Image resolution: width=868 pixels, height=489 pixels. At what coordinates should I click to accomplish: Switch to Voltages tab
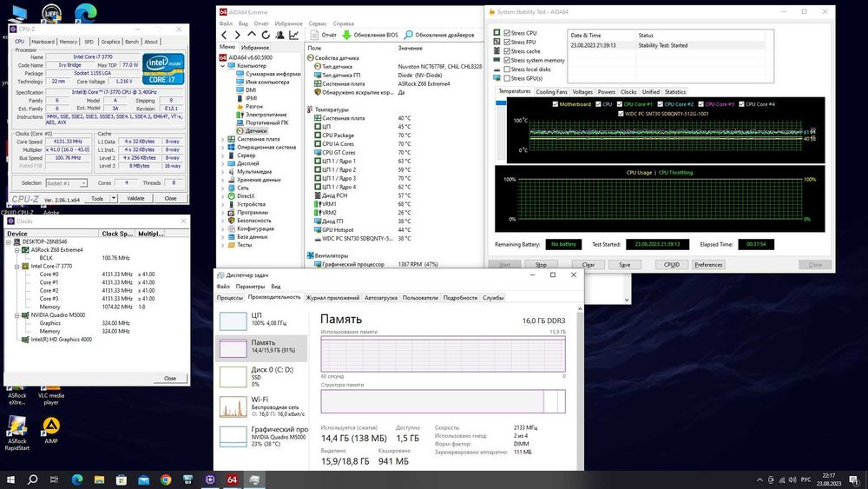click(582, 92)
